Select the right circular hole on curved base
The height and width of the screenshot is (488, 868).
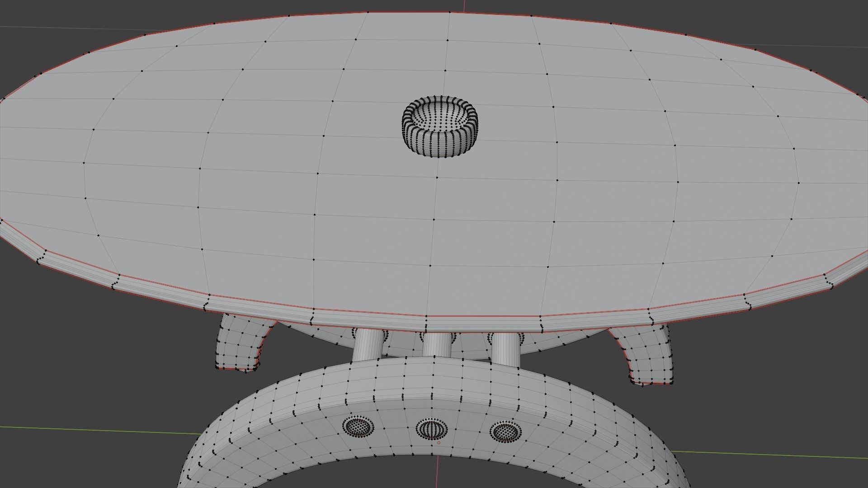coord(506,432)
